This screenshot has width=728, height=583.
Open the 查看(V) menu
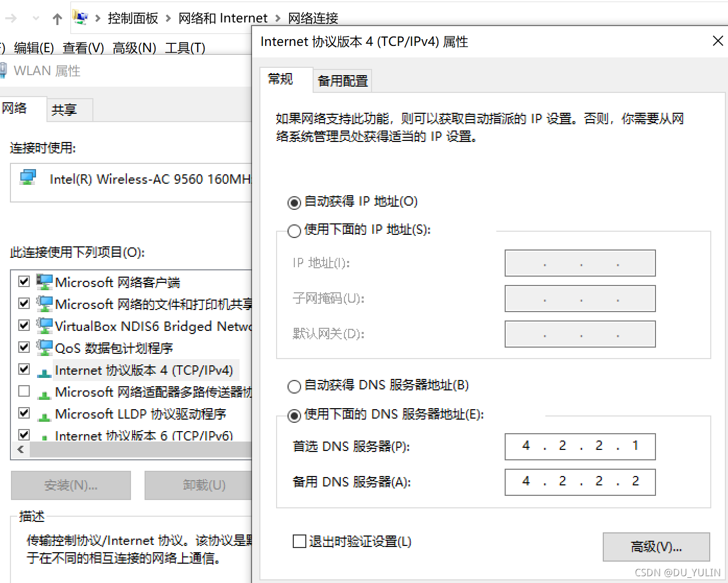pos(83,48)
